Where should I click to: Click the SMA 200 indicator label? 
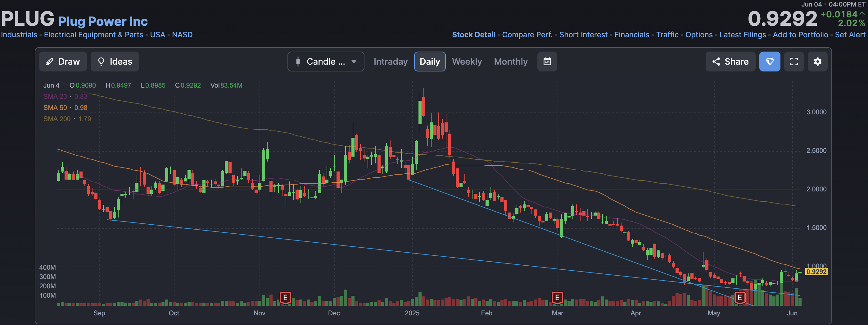point(67,119)
